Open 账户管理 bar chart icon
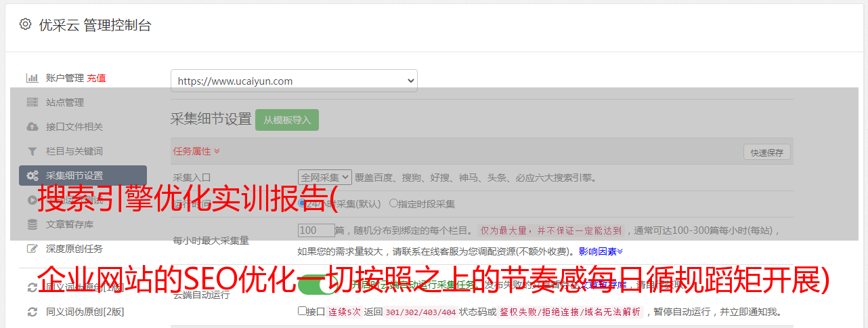The width and height of the screenshot is (868, 328). coord(32,78)
